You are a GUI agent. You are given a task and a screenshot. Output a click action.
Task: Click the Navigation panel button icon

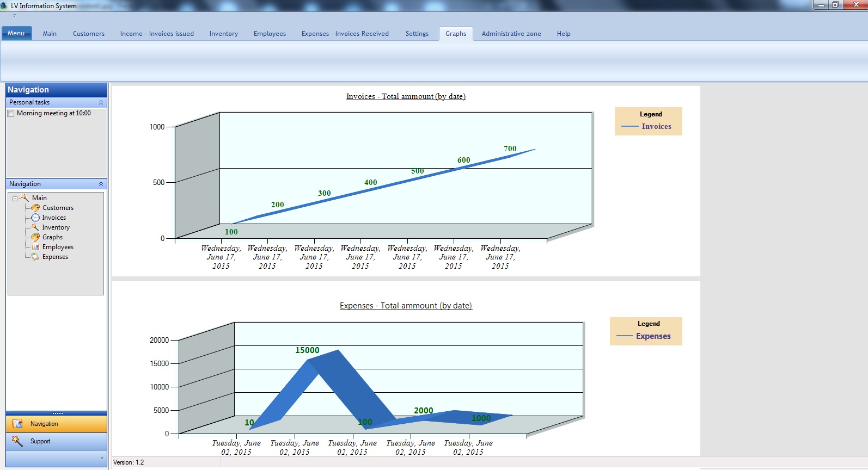coord(17,424)
